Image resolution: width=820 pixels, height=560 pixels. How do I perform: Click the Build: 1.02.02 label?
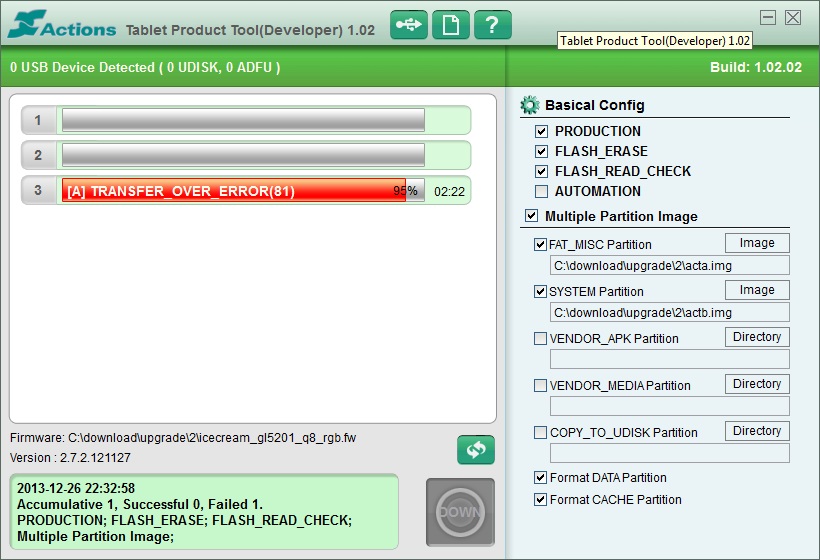tap(756, 67)
